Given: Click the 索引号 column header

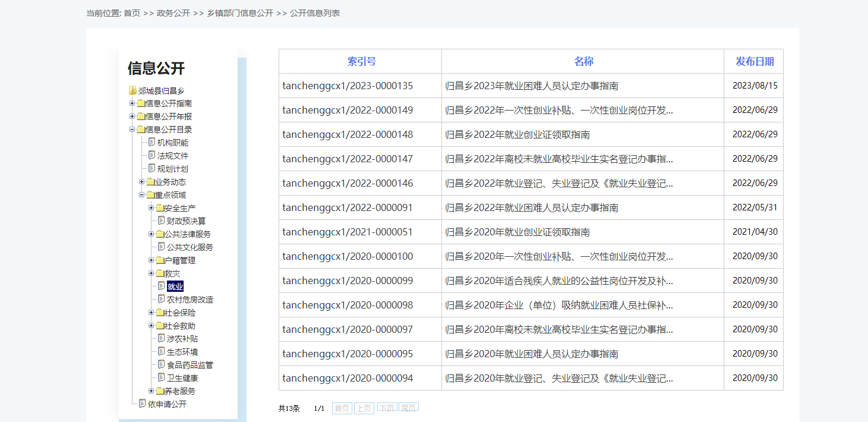Looking at the screenshot, I should (x=362, y=61).
